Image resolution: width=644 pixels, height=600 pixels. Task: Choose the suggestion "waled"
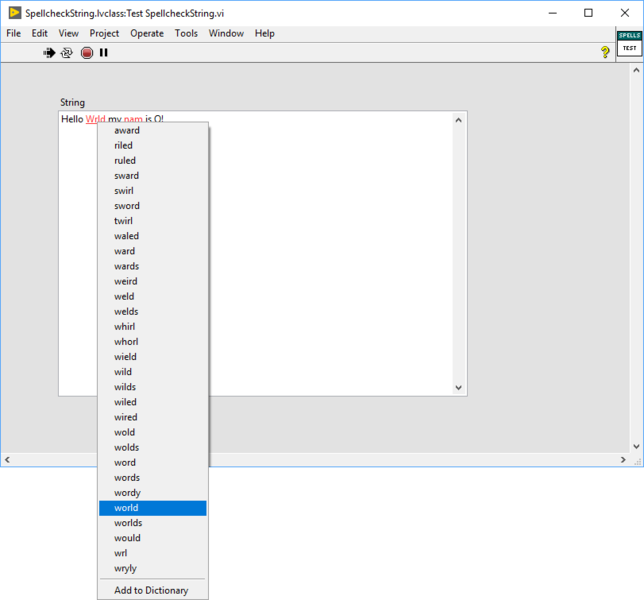click(152, 236)
